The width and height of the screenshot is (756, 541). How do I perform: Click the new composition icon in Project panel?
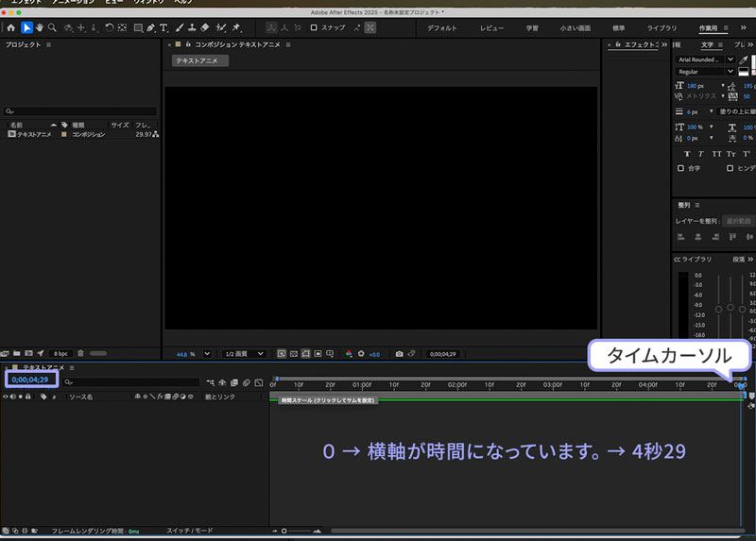pos(29,354)
